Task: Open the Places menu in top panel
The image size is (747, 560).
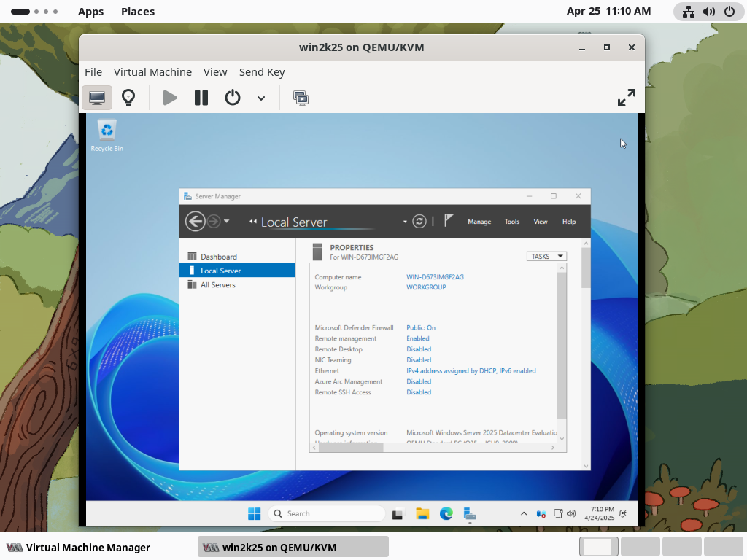Action: [x=138, y=12]
